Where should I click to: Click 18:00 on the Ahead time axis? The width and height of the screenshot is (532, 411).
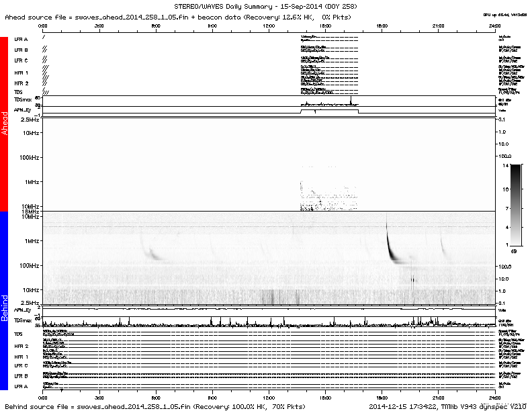(382, 26)
